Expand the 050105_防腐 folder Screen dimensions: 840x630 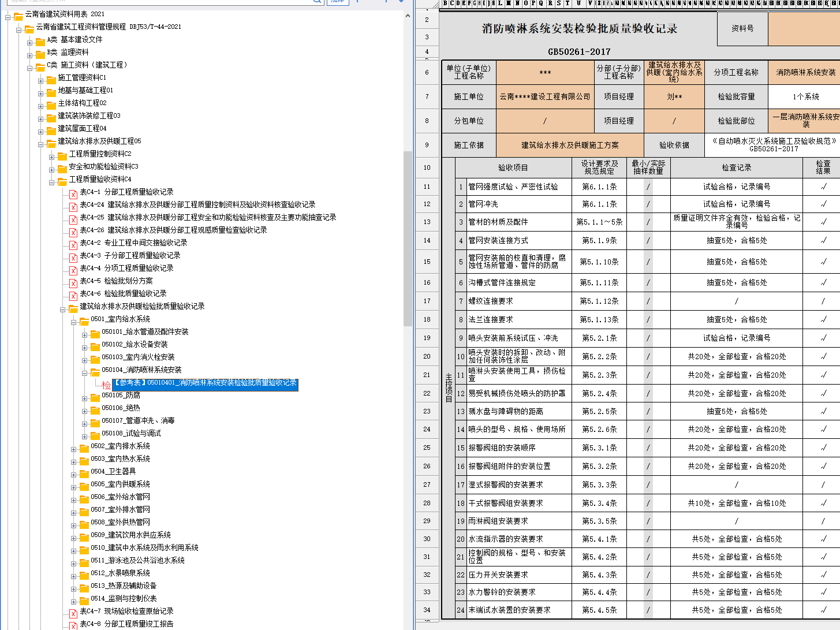(x=85, y=398)
